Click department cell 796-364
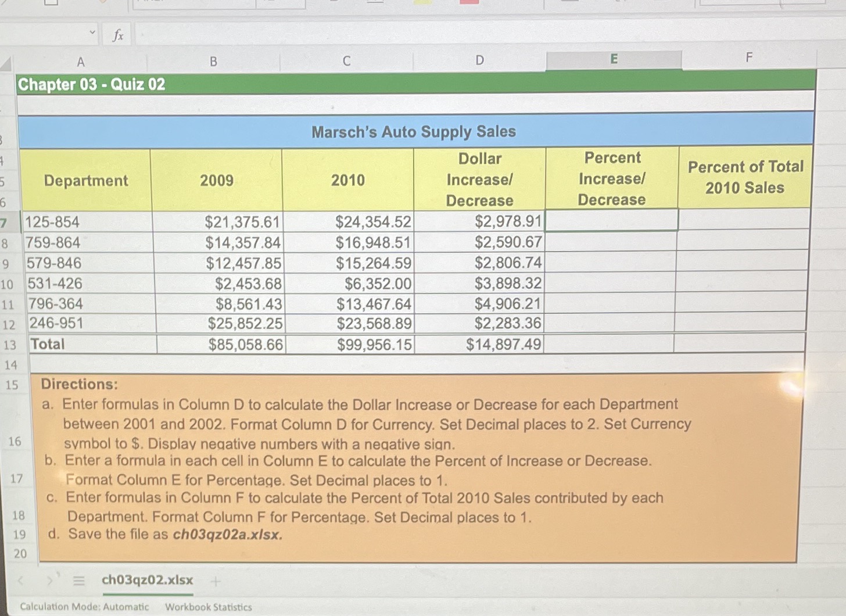The height and width of the screenshot is (616, 846). (x=92, y=304)
